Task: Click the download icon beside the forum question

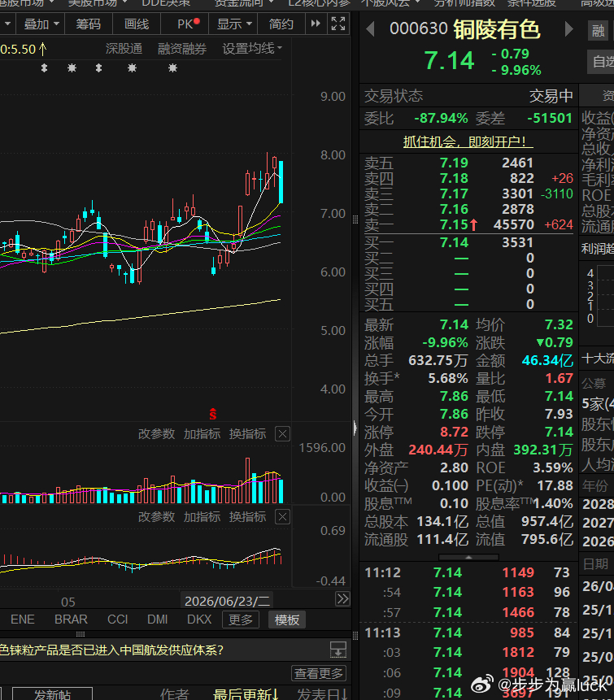Action: 338,650
